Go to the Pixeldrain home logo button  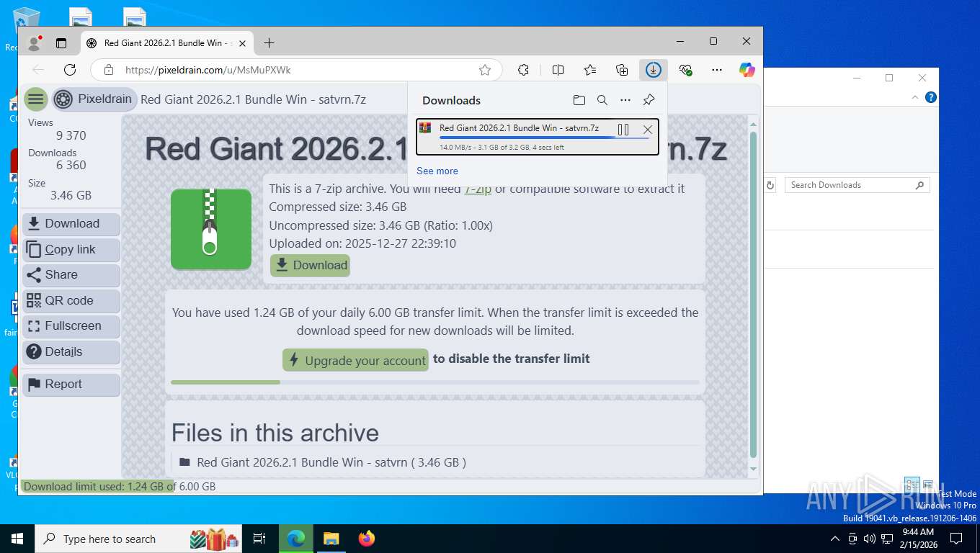(94, 99)
